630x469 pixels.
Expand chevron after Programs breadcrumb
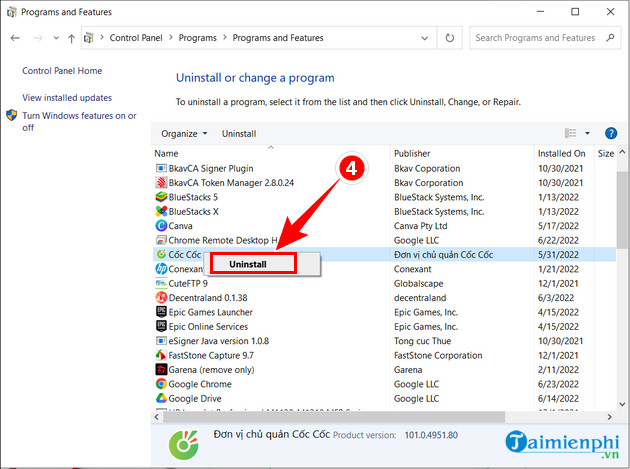tap(225, 37)
